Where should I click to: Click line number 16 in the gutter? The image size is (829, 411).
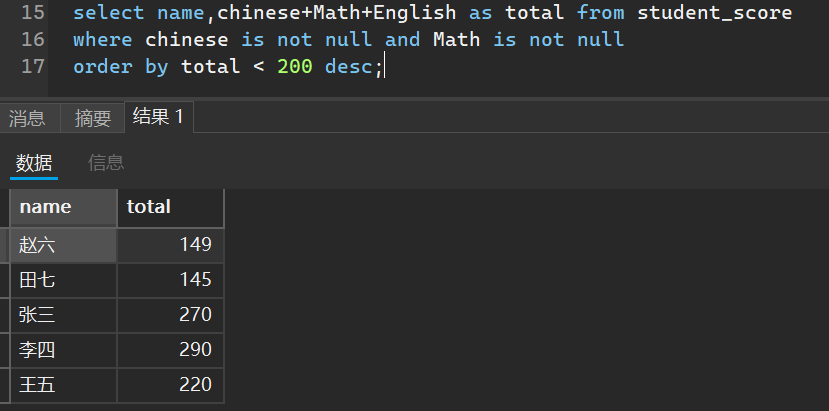[x=33, y=39]
